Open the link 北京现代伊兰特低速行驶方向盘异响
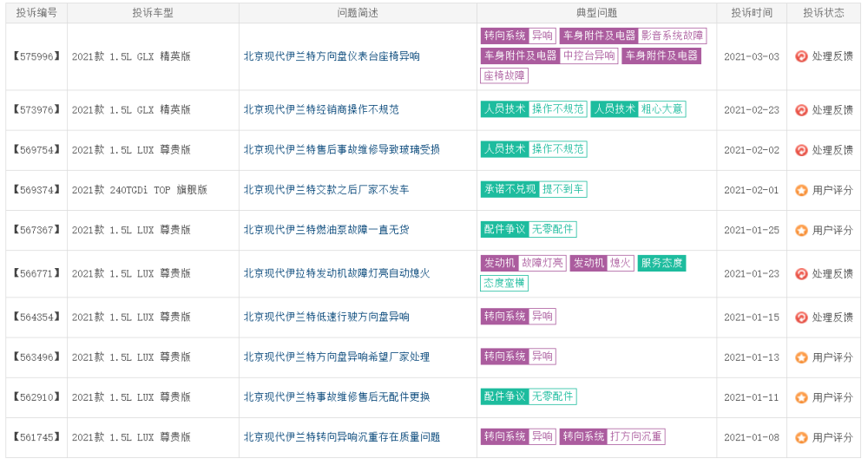The width and height of the screenshot is (868, 465). [x=326, y=317]
